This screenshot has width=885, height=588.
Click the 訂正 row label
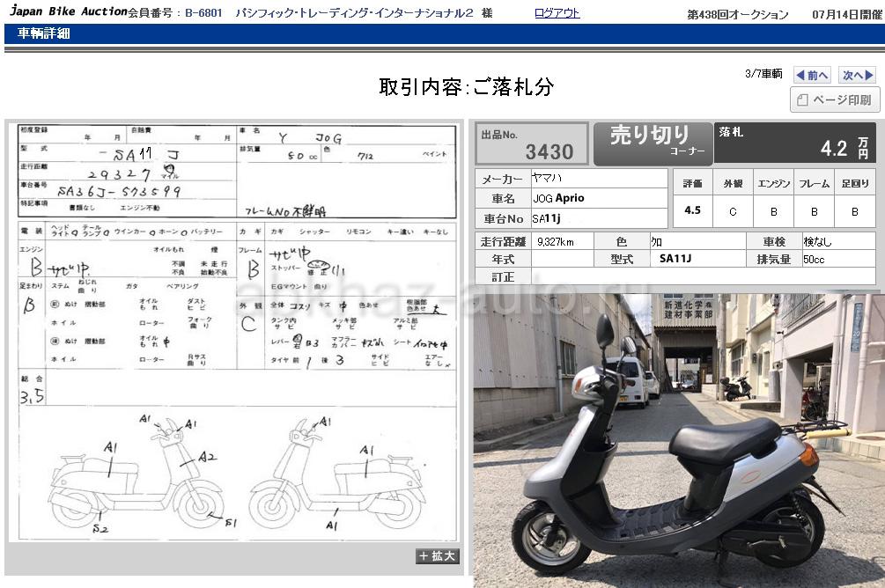click(x=503, y=277)
